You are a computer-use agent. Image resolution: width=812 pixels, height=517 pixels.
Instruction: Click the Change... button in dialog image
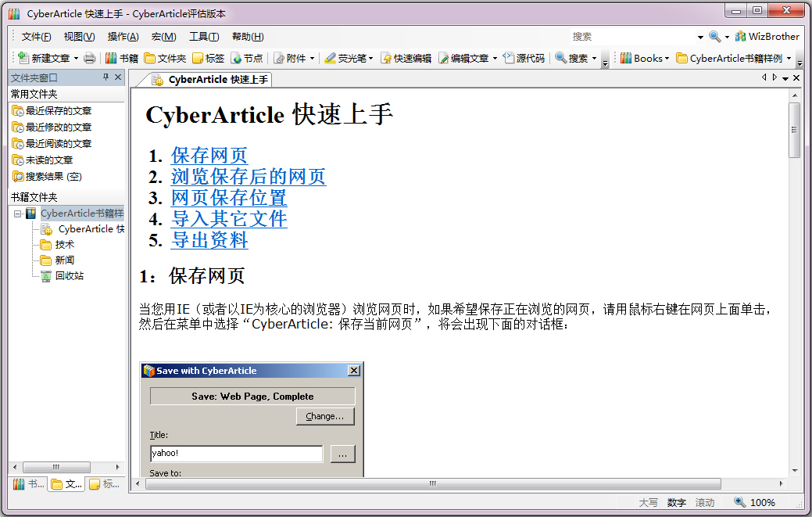pos(325,416)
